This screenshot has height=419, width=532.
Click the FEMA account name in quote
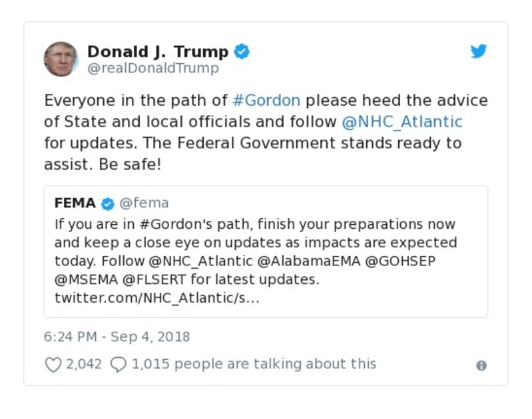pyautogui.click(x=75, y=203)
